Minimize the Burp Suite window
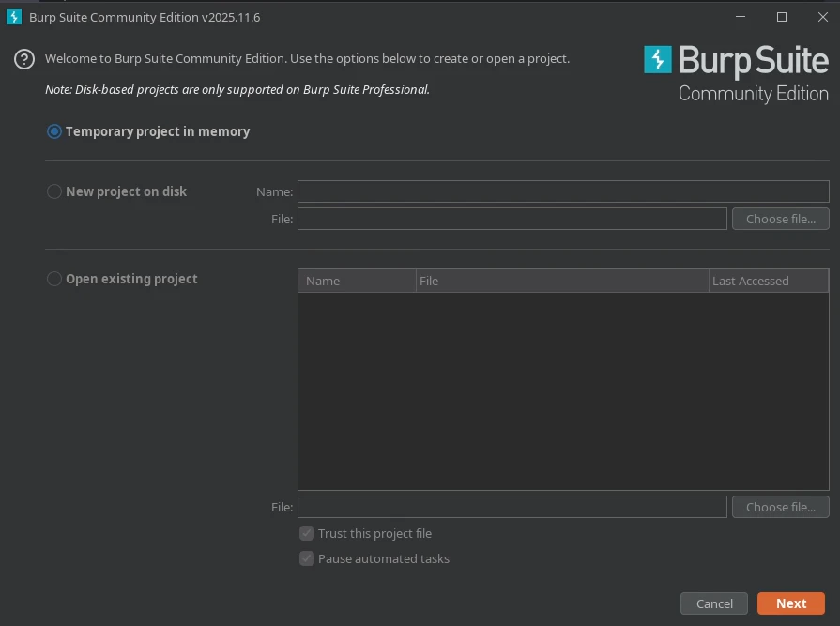Viewport: 840px width, 626px height. (741, 17)
